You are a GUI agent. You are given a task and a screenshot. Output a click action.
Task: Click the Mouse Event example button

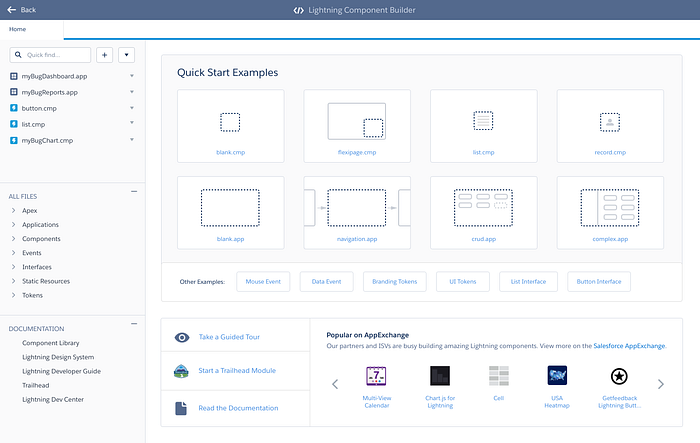point(265,282)
